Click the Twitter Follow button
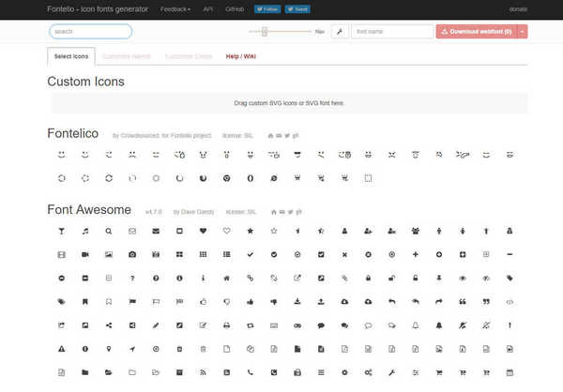563x392 pixels. click(x=267, y=8)
